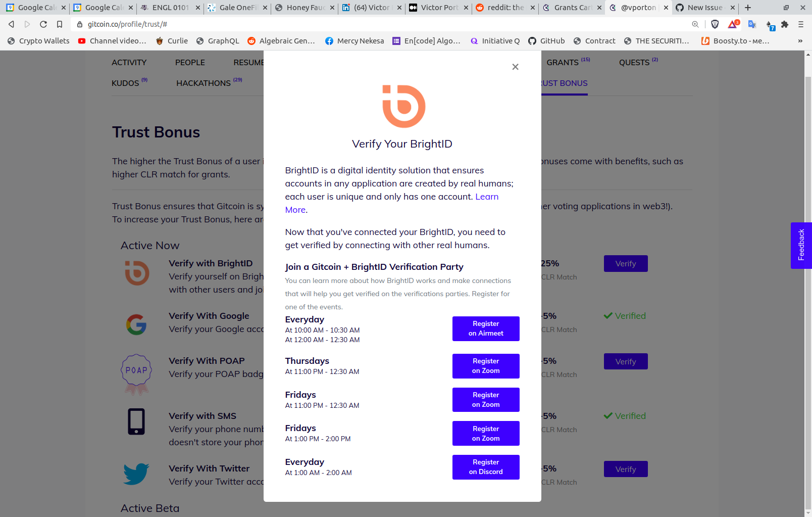Bookmark this page using the toolbar icon
Screen dimensions: 812x517
coord(60,24)
